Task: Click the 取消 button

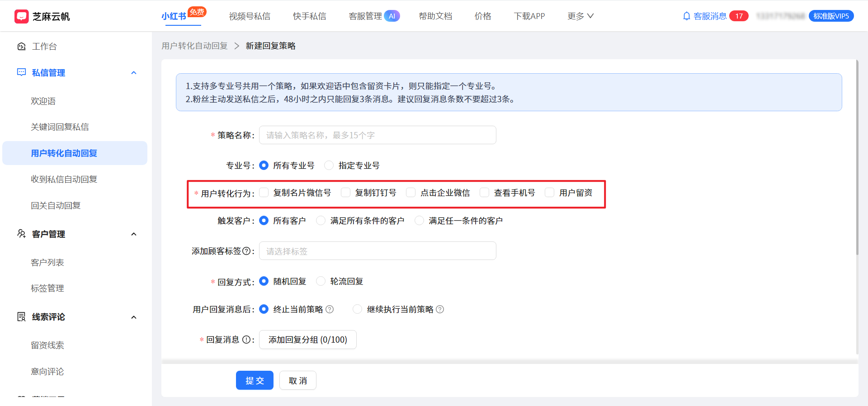Action: coord(298,380)
